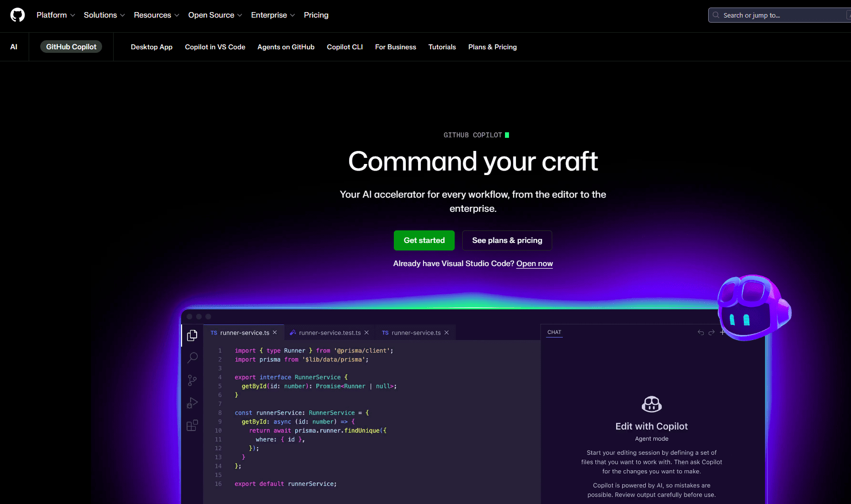Click the undo arrow in Chat panel
Image resolution: width=851 pixels, height=504 pixels.
point(701,332)
